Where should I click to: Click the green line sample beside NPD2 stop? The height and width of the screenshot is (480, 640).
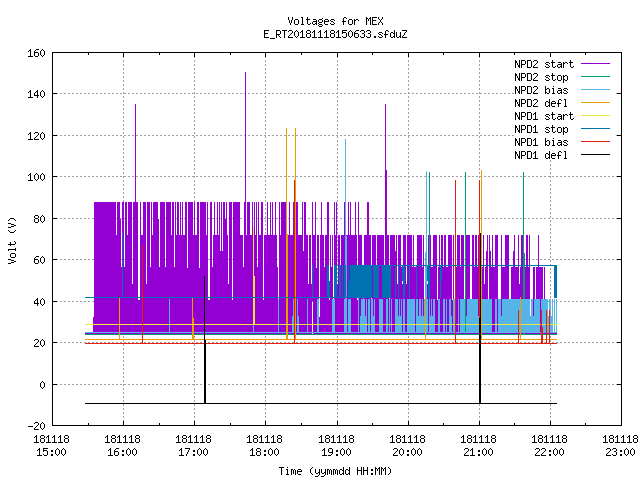coord(595,77)
